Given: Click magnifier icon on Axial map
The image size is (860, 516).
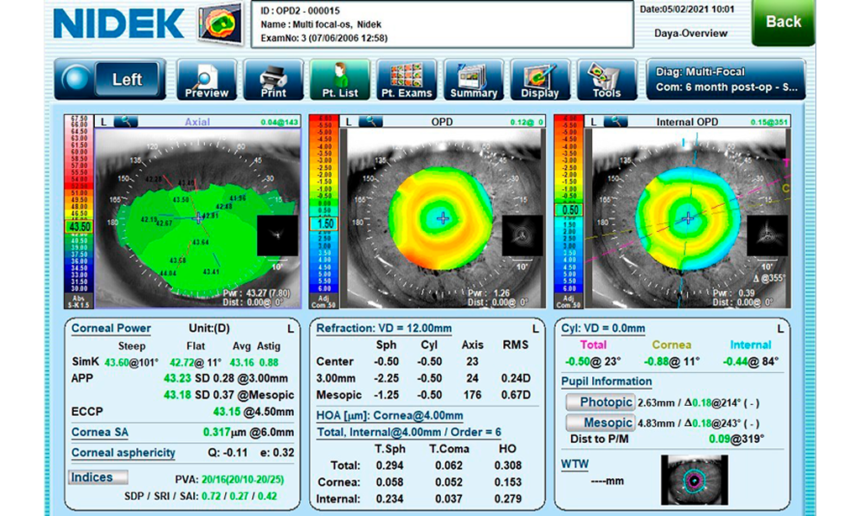Looking at the screenshot, I should (x=126, y=122).
